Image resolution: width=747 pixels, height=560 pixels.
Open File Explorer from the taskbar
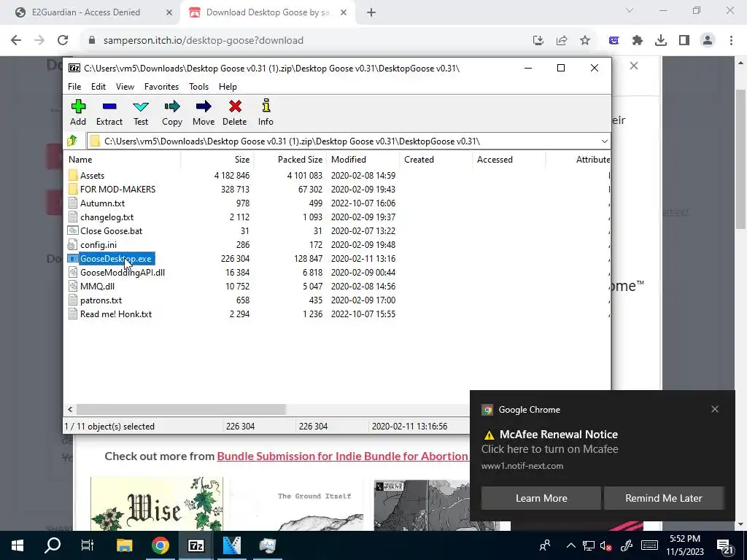[x=124, y=545]
